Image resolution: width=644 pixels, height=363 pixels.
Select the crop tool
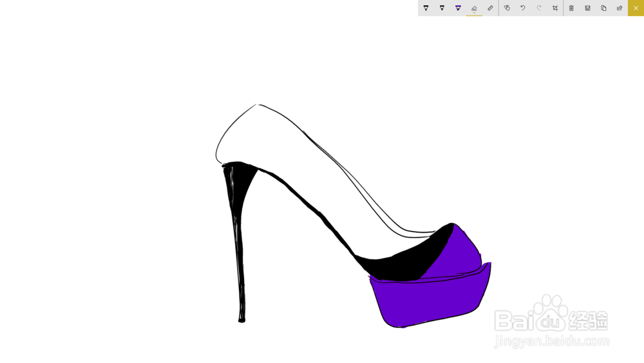pyautogui.click(x=555, y=8)
